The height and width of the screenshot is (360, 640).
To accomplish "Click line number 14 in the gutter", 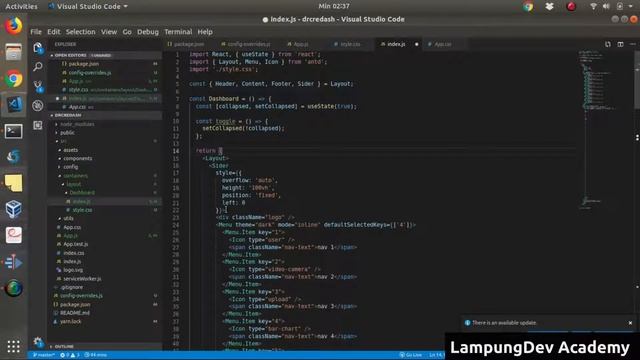I will click(x=176, y=151).
